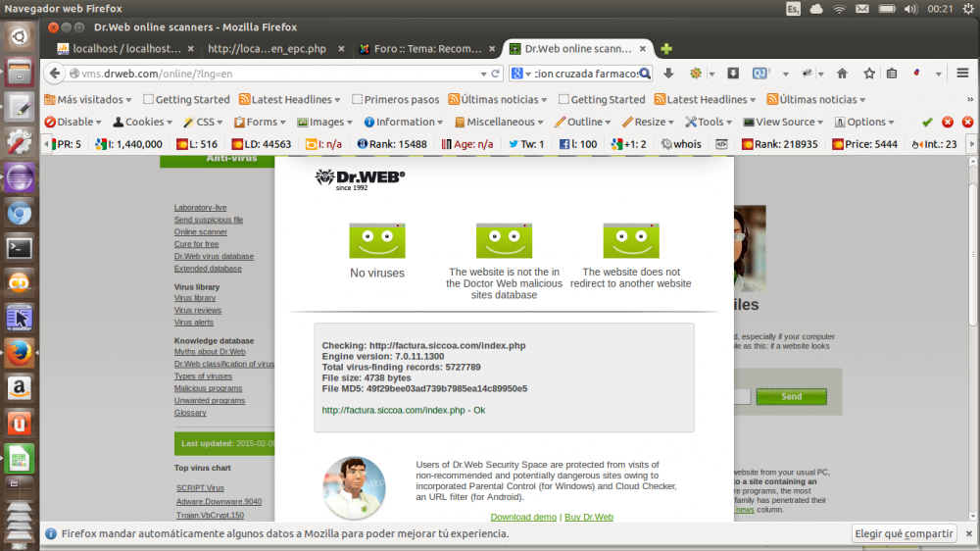Image resolution: width=980 pixels, height=551 pixels.
Task: Open Trojan.VbCrypt.150 virus entry
Action: 210,516
